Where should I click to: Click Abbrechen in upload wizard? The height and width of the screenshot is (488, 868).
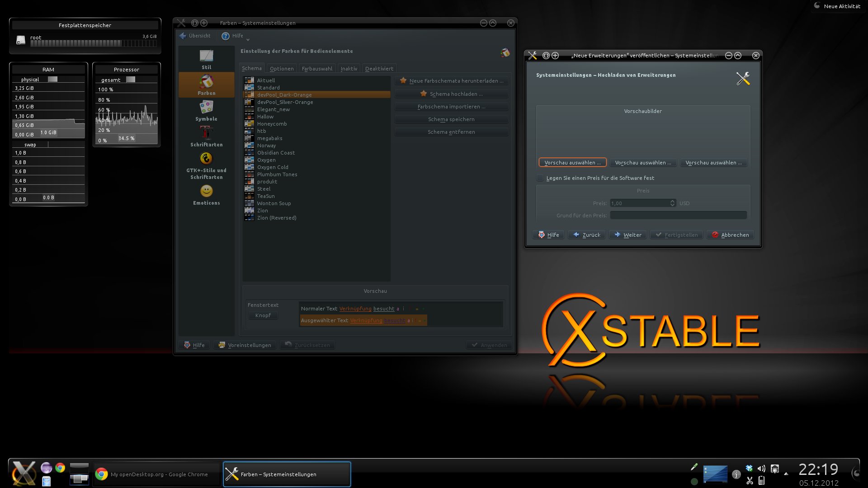coord(730,235)
